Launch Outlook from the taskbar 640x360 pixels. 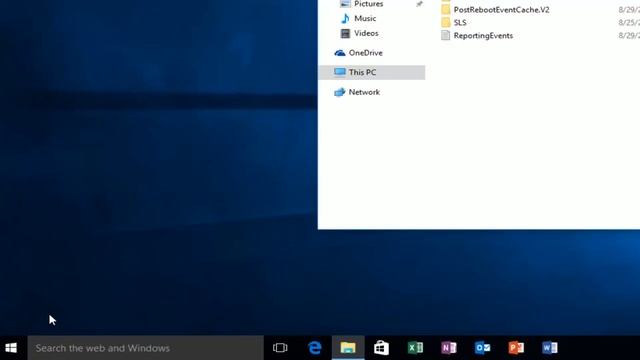[x=482, y=348]
